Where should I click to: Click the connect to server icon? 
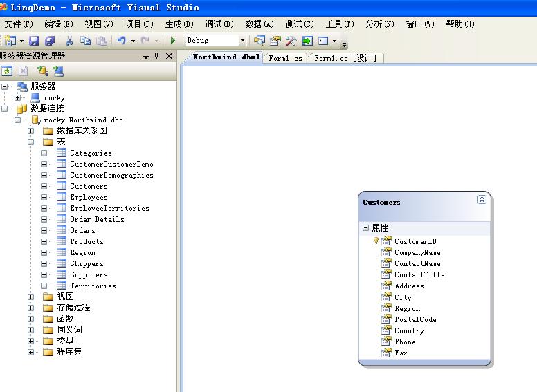59,71
